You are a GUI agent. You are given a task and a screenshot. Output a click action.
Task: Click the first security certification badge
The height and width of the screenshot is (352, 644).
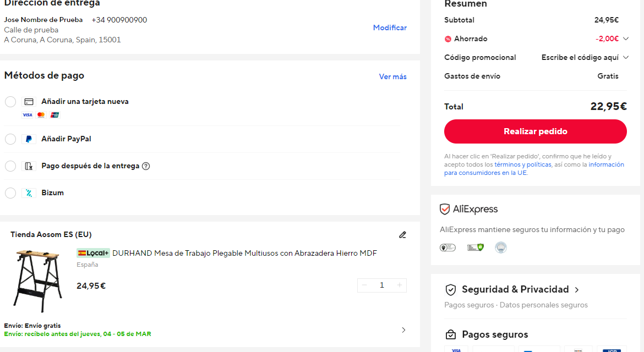tap(447, 248)
